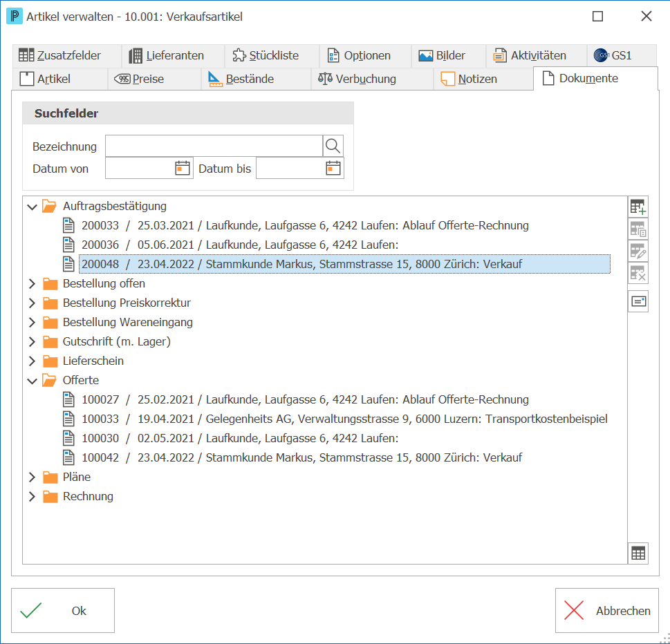Click the Offerte open folder icon

coord(50,381)
